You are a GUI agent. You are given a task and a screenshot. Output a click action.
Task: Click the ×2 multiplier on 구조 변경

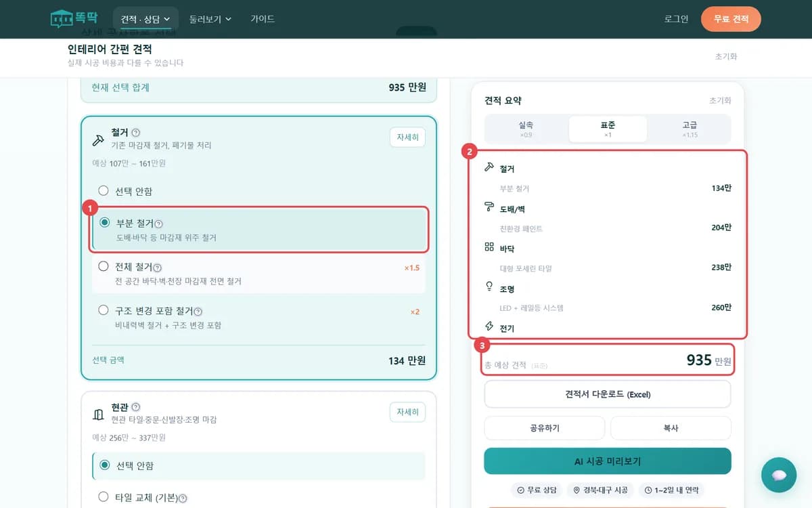click(415, 312)
